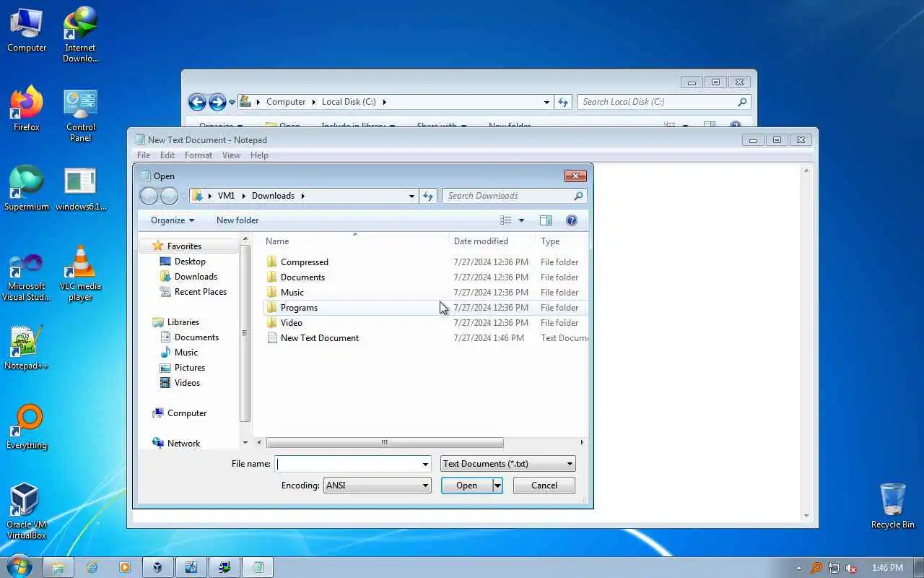Open Notepad Edit menu
This screenshot has width=924, height=578.
click(167, 155)
